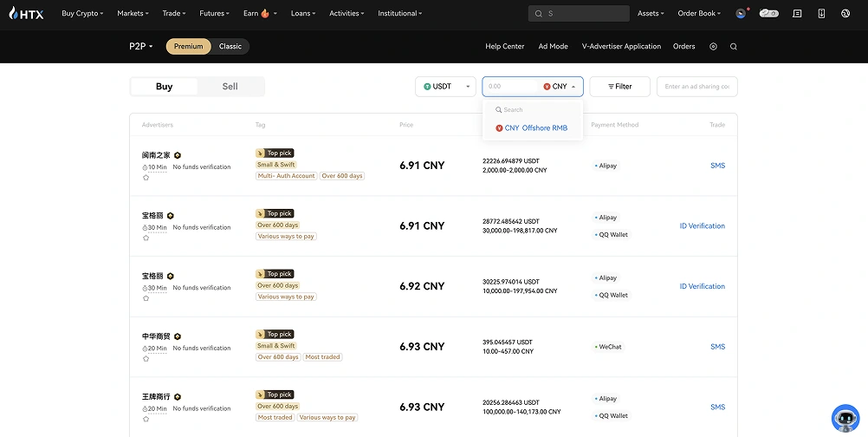Screen dimensions: 868x437
Task: Favorite the 6.91 CNY 宝格丽 advertiser star
Action: (146, 238)
